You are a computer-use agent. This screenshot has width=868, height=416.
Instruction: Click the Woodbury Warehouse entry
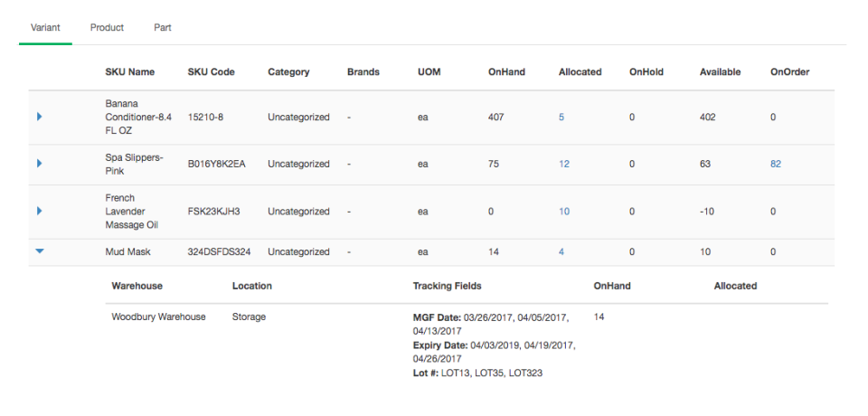point(158,317)
